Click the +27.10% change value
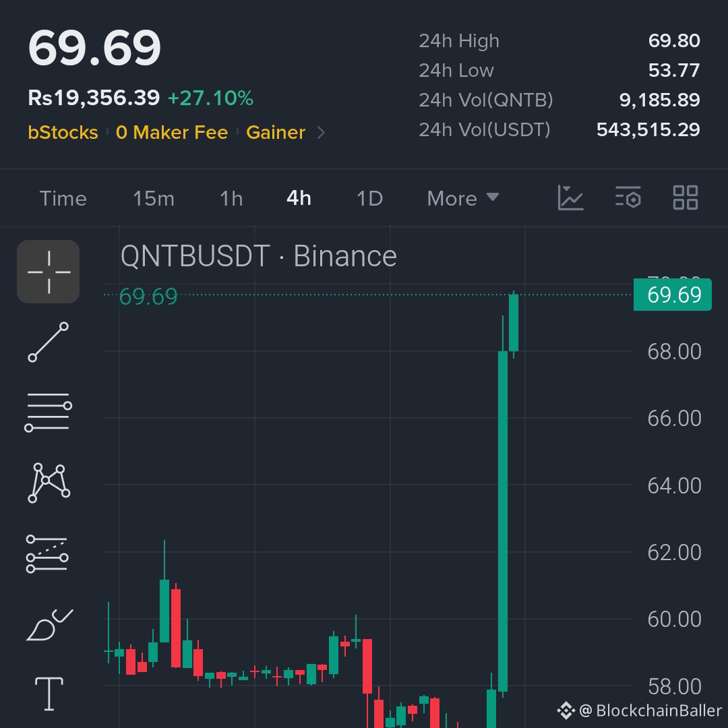 click(x=210, y=98)
